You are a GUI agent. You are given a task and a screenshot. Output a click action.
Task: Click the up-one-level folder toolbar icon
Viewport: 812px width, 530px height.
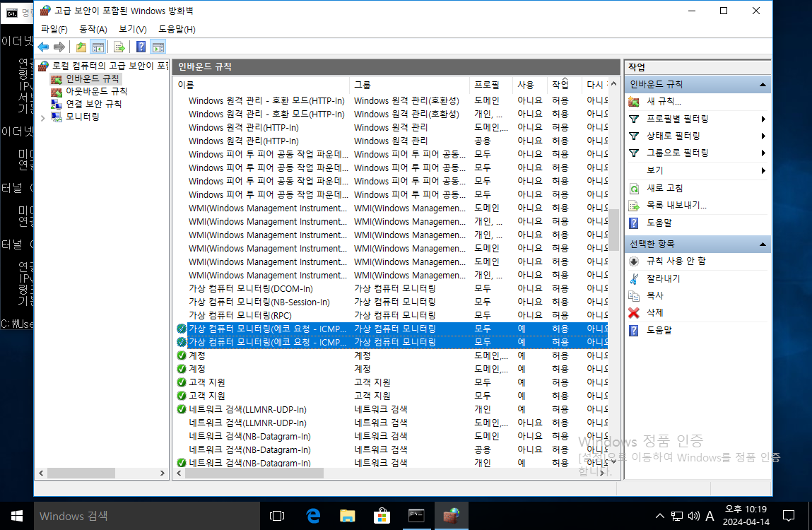click(81, 47)
